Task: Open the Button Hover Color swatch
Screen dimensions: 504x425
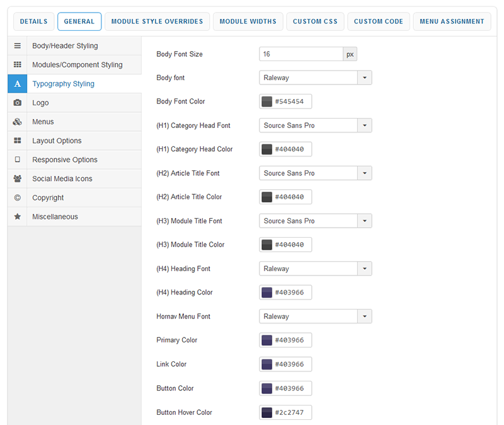Action: click(x=267, y=413)
